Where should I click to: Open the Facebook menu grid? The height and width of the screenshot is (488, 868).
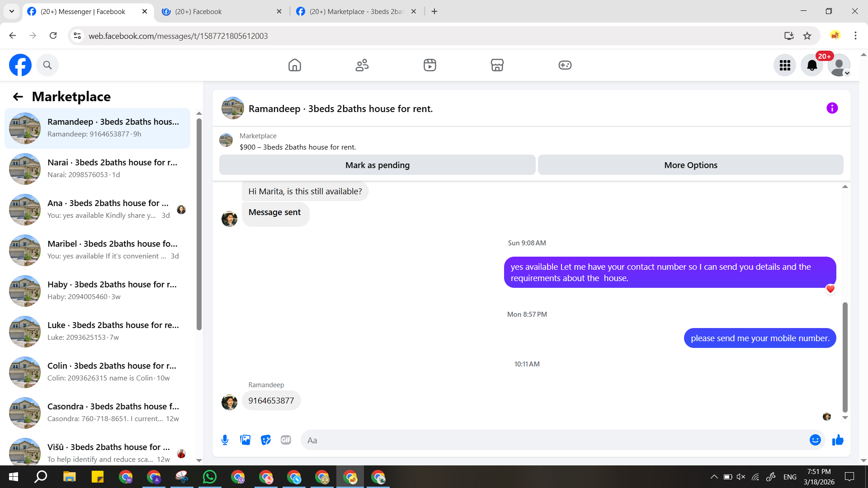coord(785,66)
